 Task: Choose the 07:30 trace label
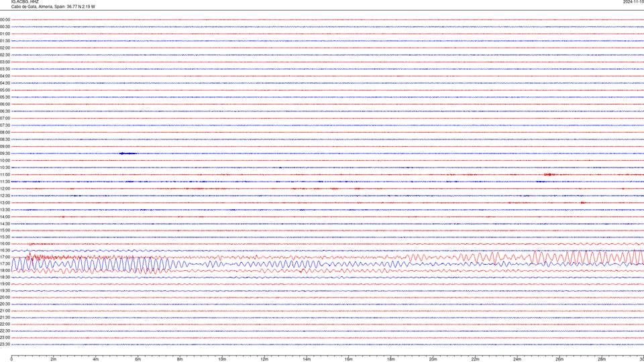pos(5,125)
